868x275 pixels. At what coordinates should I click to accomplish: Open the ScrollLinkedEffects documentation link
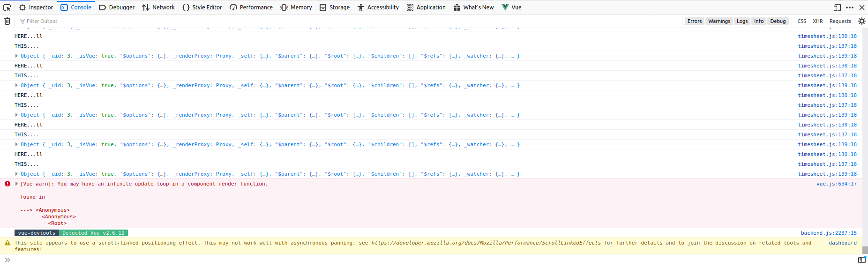[486, 243]
